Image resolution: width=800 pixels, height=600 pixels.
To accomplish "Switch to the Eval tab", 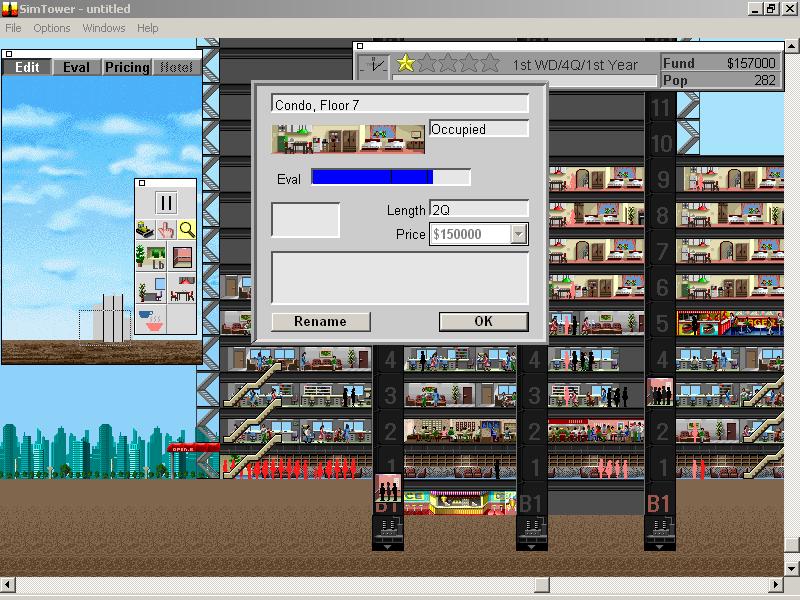I will point(76,67).
